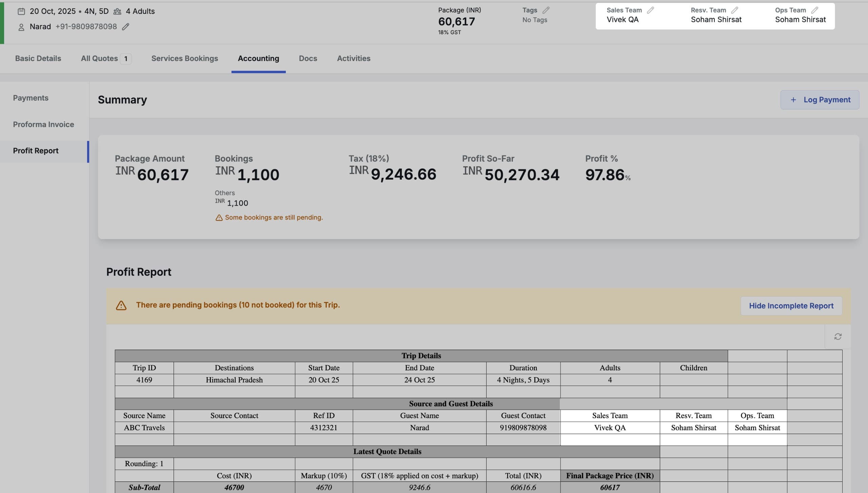Switch to the Docs tab
Screen dimensions: 868x493
[x=308, y=58]
